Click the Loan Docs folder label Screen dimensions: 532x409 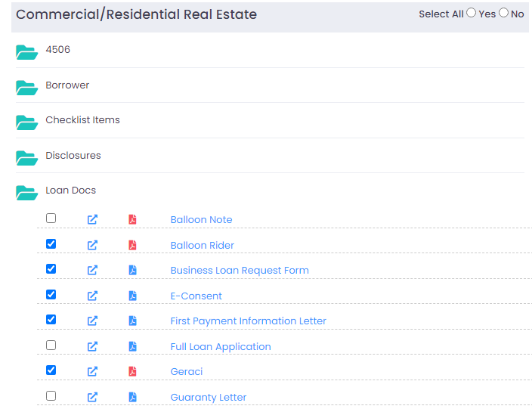click(x=70, y=190)
